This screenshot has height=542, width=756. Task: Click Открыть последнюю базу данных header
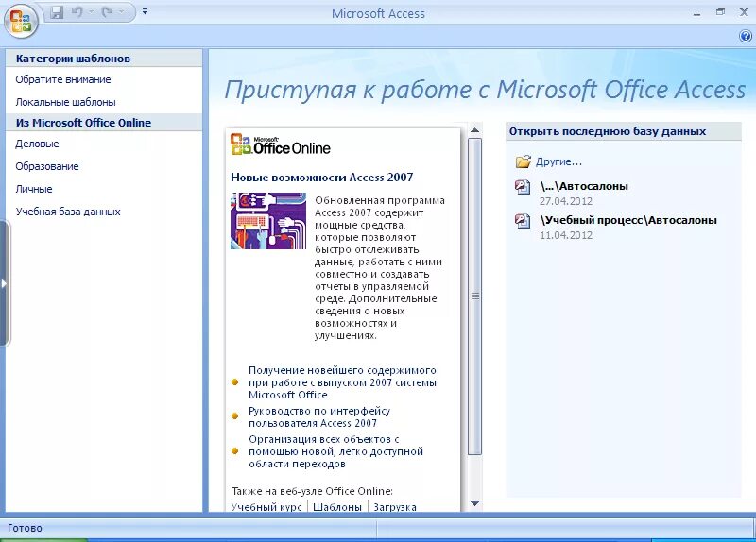608,131
